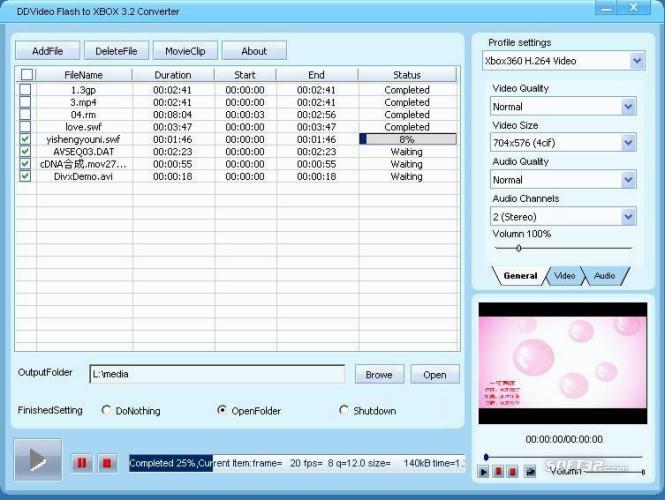Check the box for 1.3gp
The width and height of the screenshot is (665, 500).
pos(25,89)
